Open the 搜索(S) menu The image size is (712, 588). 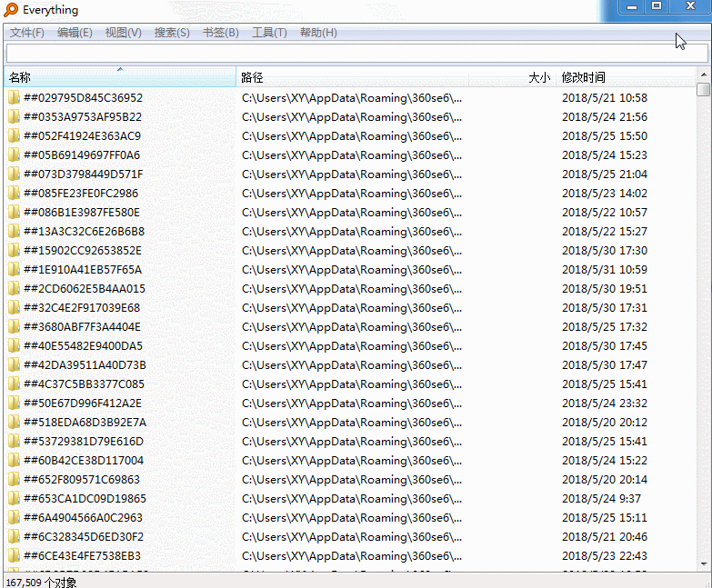click(x=172, y=33)
